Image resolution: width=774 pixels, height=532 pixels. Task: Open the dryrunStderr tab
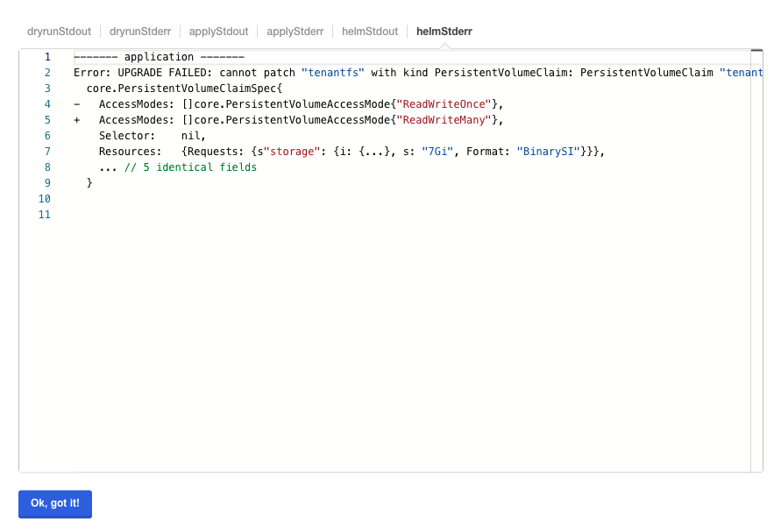click(x=140, y=32)
